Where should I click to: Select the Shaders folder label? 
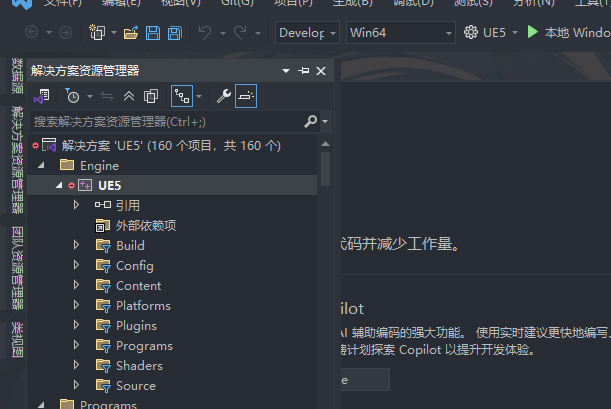[x=139, y=366]
